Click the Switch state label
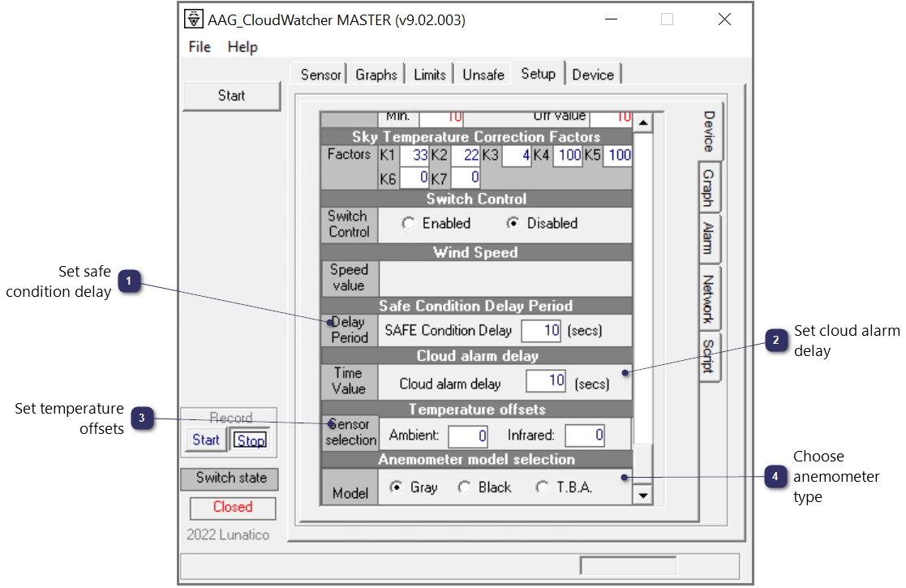 pos(230,479)
